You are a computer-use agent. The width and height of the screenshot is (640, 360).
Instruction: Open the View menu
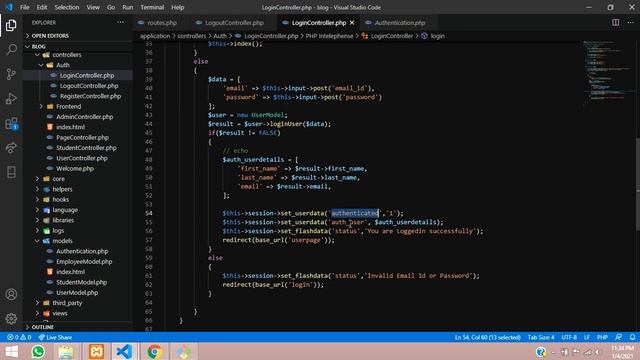tap(93, 7)
